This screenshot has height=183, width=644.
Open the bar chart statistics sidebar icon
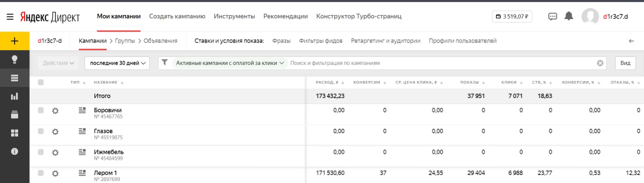[x=15, y=96]
